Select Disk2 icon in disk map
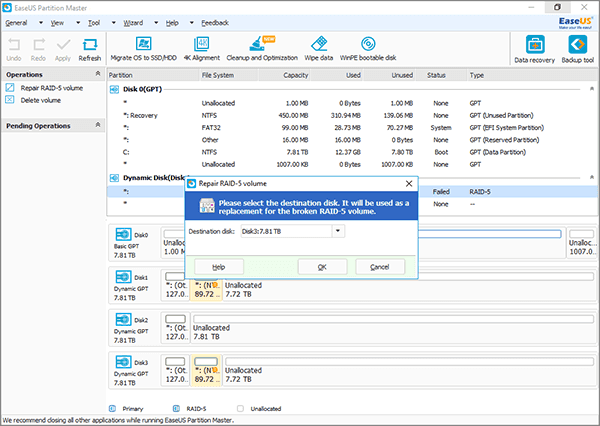 pyautogui.click(x=123, y=320)
